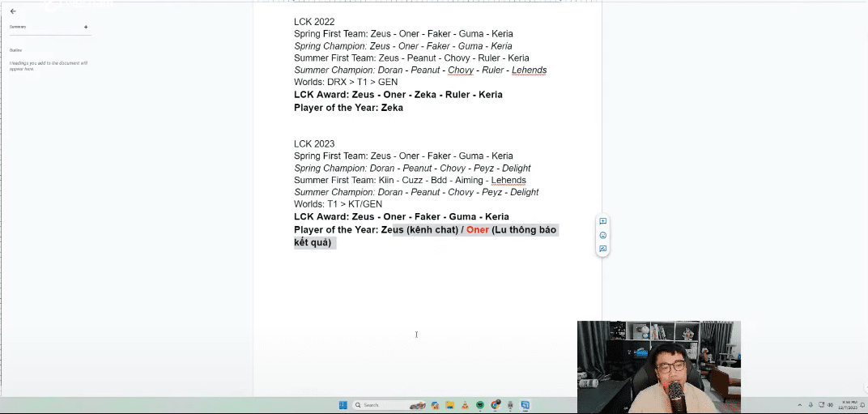Open the Windows Start menu
The width and height of the screenshot is (868, 414).
pos(343,405)
